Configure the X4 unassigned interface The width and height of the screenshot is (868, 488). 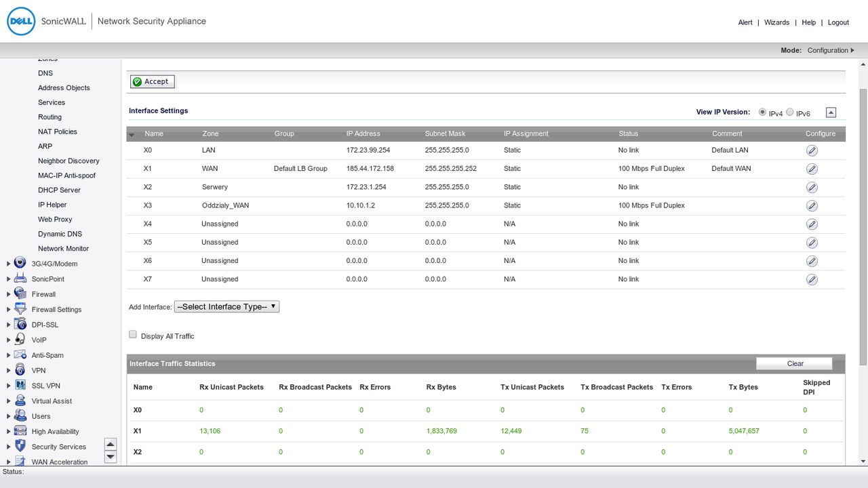click(812, 224)
